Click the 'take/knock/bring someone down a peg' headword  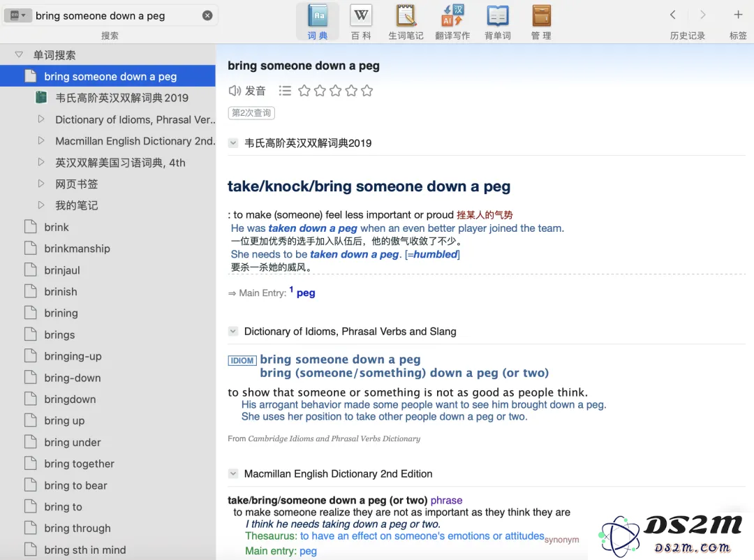[369, 186]
